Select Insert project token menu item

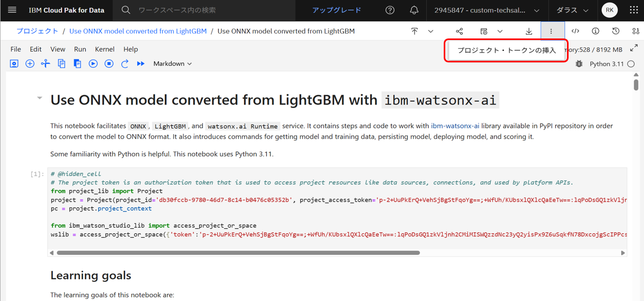point(507,50)
